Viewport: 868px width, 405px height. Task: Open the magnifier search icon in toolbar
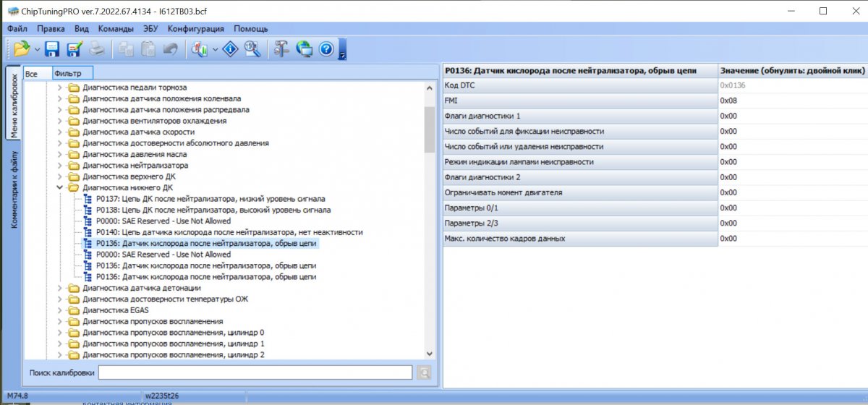(252, 49)
